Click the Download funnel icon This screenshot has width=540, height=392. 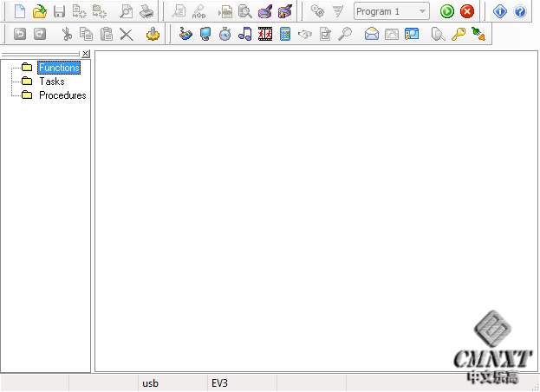tap(337, 11)
